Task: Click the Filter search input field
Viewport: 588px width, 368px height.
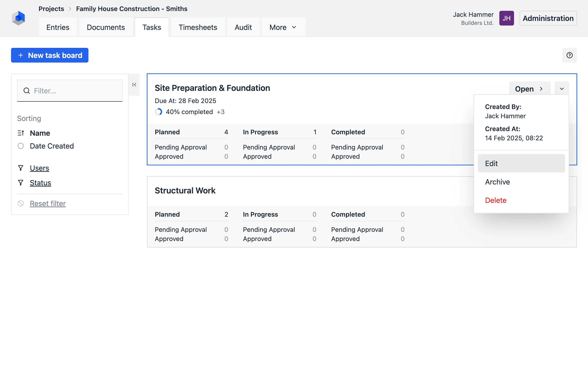Action: [70, 91]
